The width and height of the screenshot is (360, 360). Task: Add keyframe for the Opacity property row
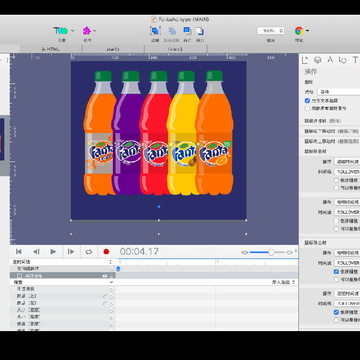click(x=111, y=289)
